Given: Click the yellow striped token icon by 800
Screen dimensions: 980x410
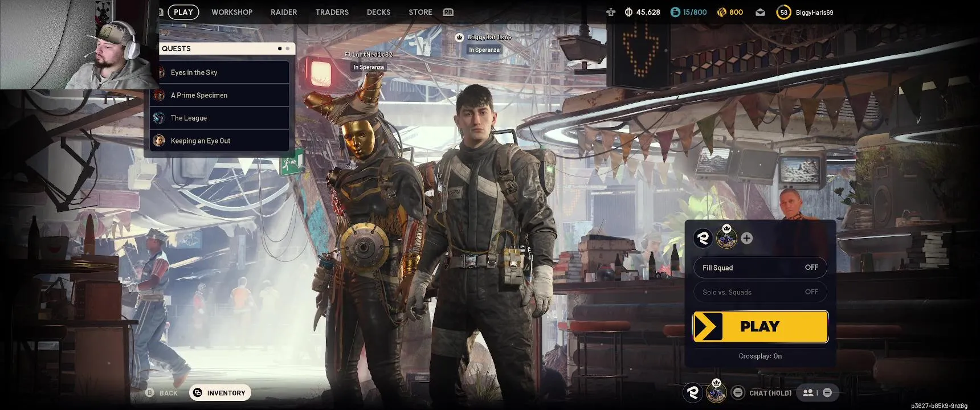Looking at the screenshot, I should pos(721,12).
